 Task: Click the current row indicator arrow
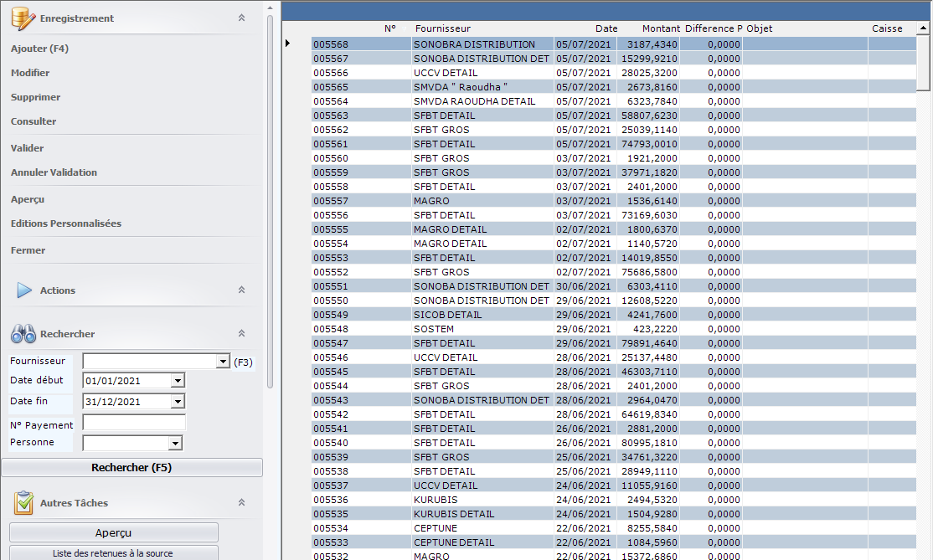[287, 44]
